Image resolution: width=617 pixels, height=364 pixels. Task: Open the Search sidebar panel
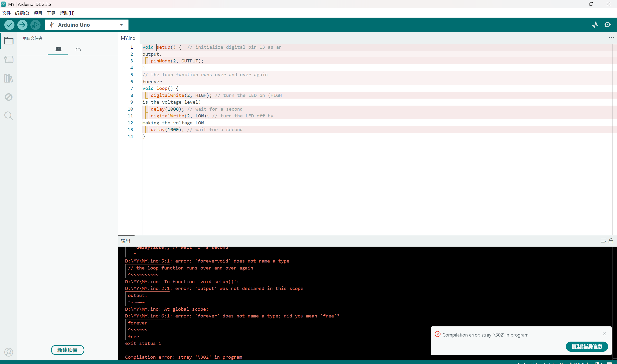coord(9,116)
